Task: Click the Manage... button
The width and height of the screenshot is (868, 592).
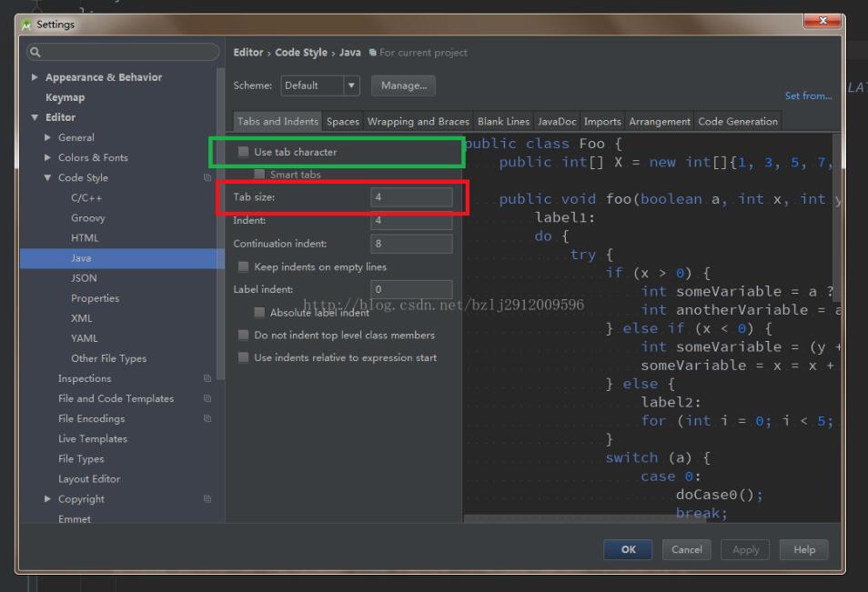Action: click(x=403, y=85)
